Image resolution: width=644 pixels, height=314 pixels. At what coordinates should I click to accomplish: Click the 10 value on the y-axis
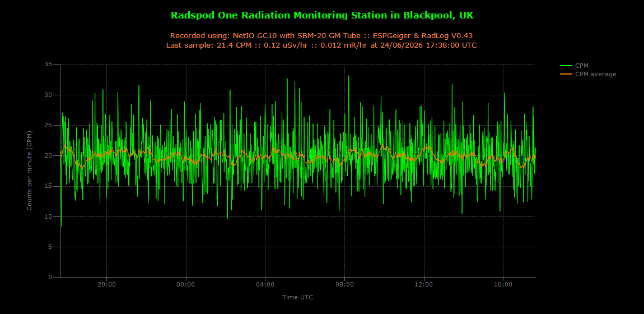tap(49, 216)
